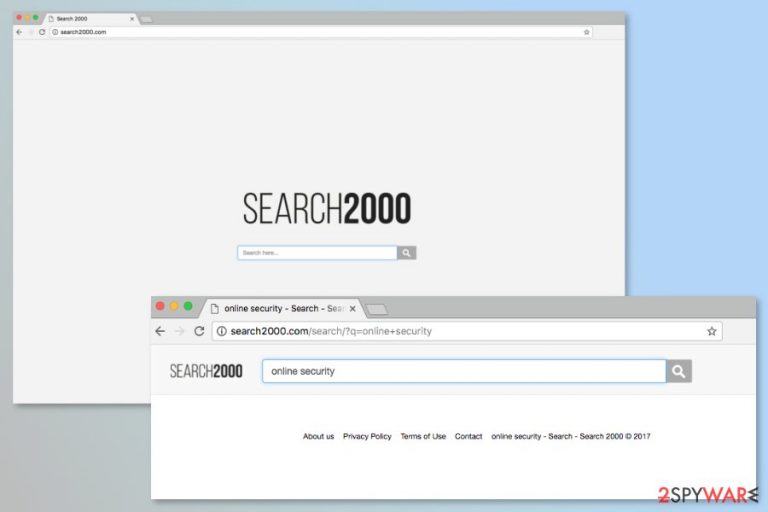The width and height of the screenshot is (768, 512).
Task: Go back in the front search results window
Action: [160, 331]
